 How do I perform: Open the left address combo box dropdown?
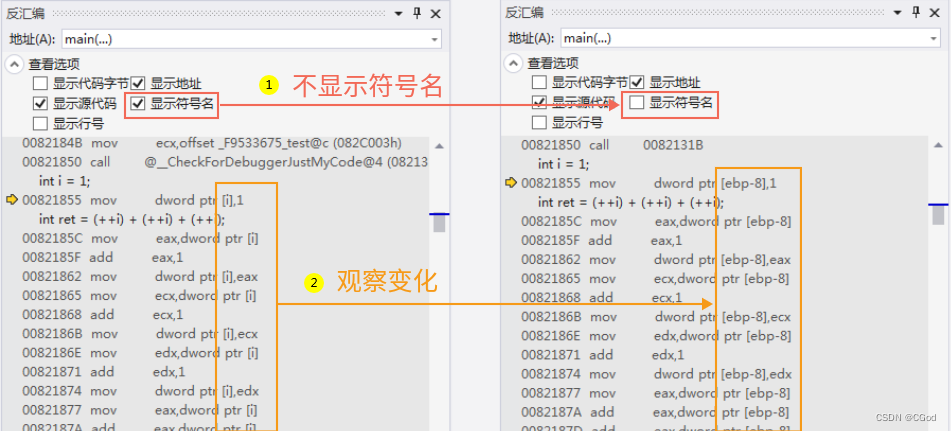[x=434, y=39]
